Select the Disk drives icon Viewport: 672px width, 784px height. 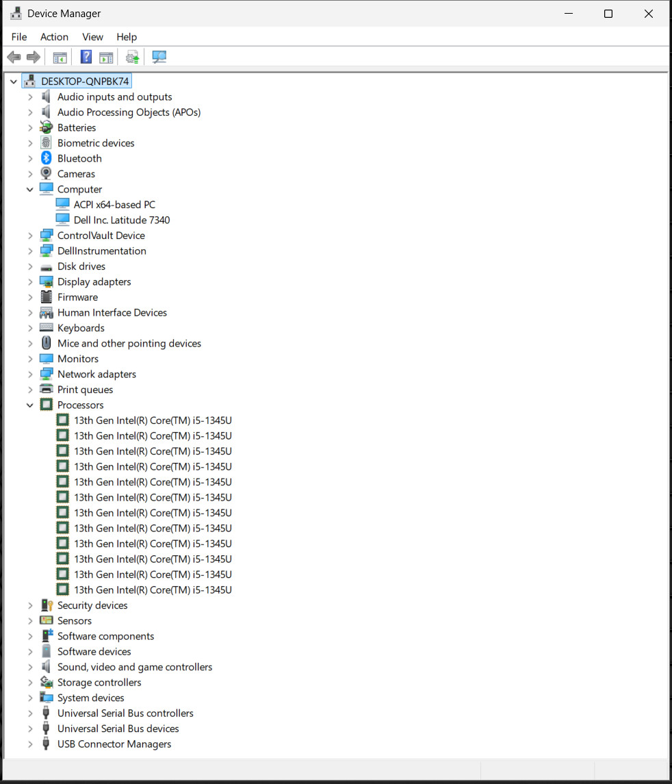(47, 267)
